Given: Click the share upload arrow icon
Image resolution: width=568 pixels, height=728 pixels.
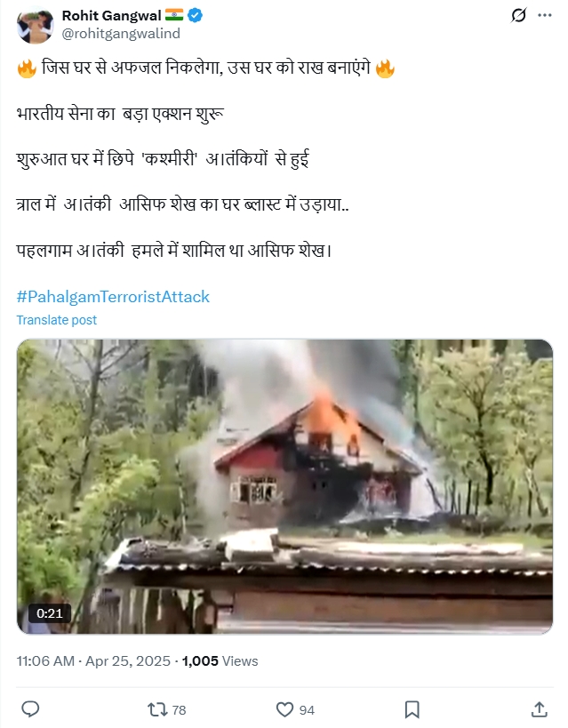Looking at the screenshot, I should pos(540,709).
